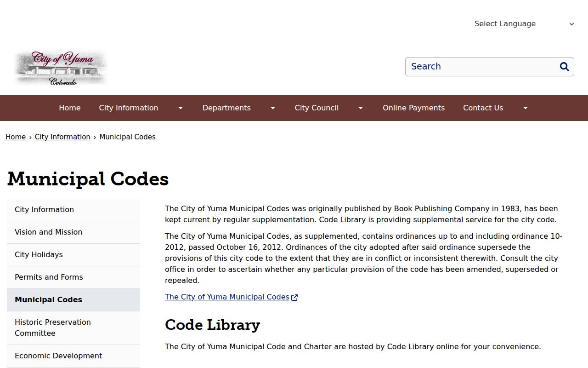This screenshot has height=368, width=588.
Task: Click external link icon beside Municipal Codes link
Action: coord(294,298)
